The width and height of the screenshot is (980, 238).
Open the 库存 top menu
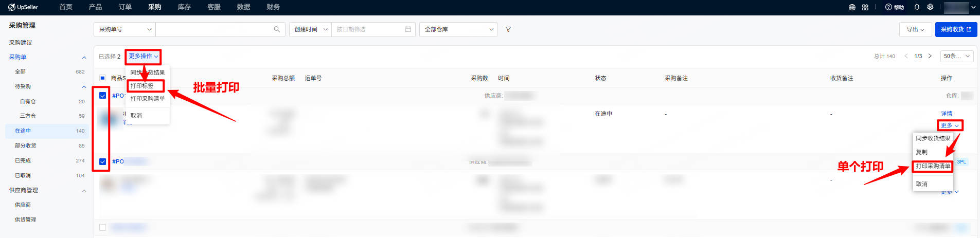(x=184, y=7)
